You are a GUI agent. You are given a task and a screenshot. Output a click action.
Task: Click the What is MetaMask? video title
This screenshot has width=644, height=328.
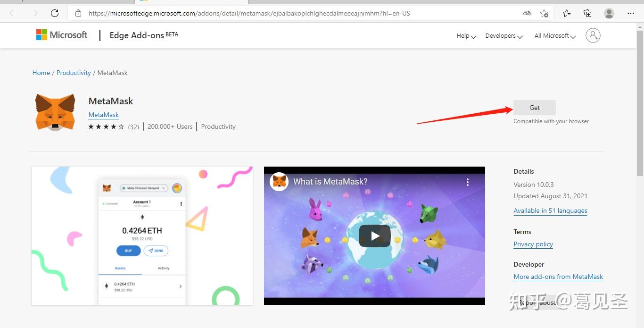point(330,182)
